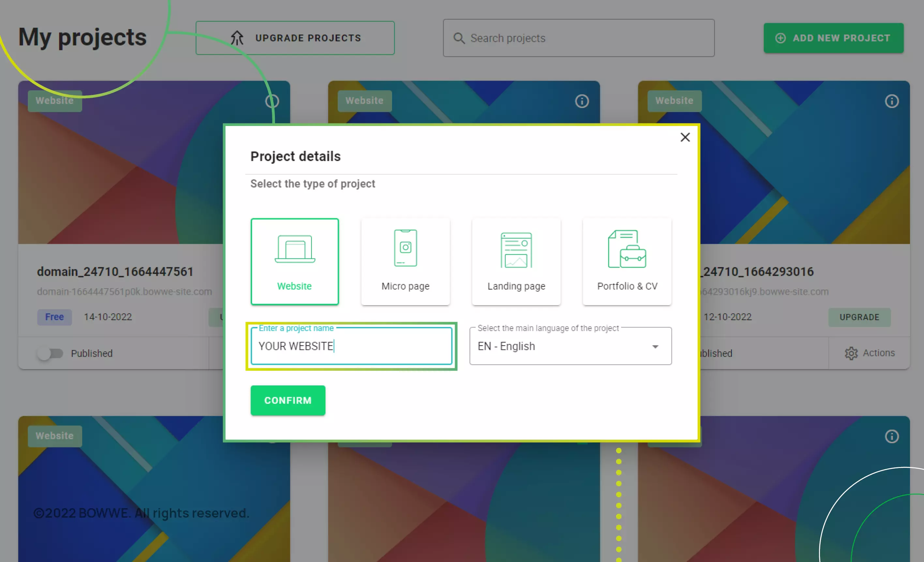Click Add New Project button
Screen dimensions: 924x562
coord(834,38)
